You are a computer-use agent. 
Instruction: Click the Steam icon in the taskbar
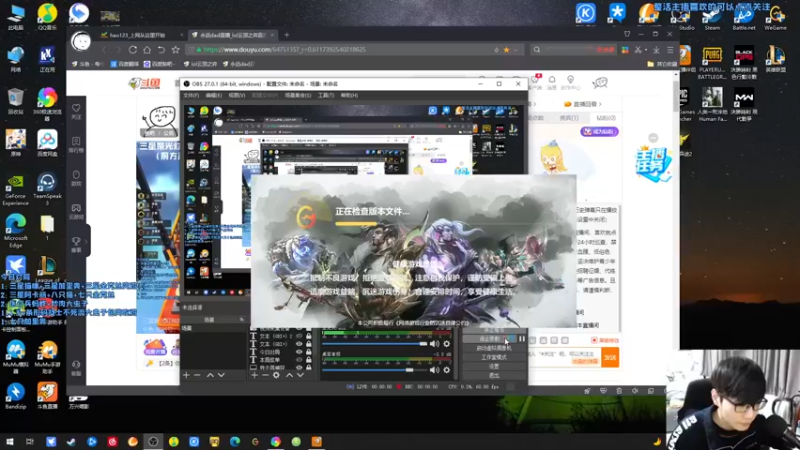[x=71, y=442]
